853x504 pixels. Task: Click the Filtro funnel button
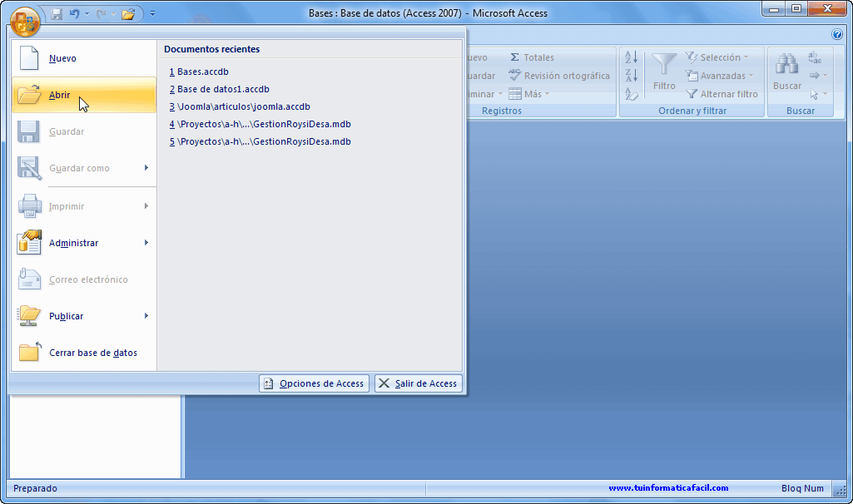(x=664, y=72)
